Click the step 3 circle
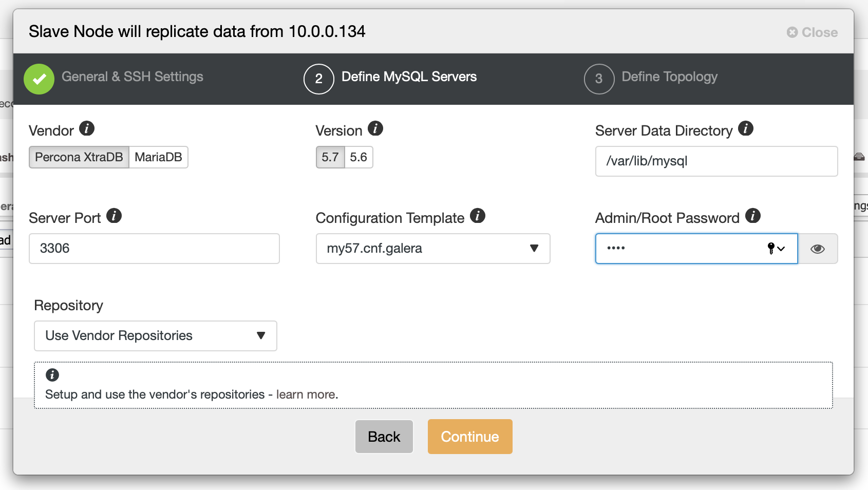The height and width of the screenshot is (490, 868). (x=599, y=79)
